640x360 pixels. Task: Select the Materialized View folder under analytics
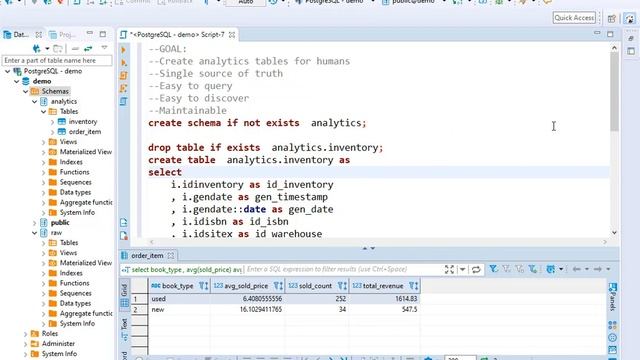86,152
